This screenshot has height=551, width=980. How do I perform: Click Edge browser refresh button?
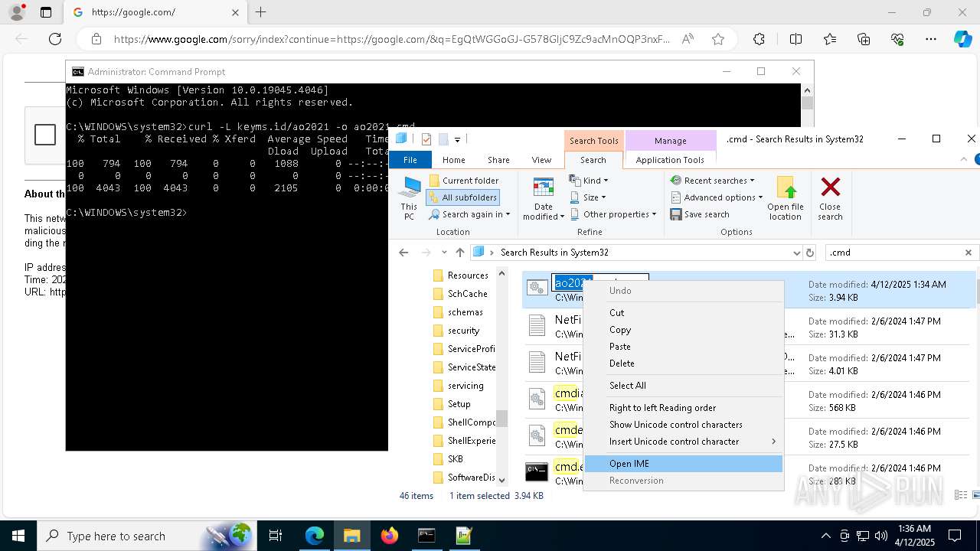click(x=55, y=39)
